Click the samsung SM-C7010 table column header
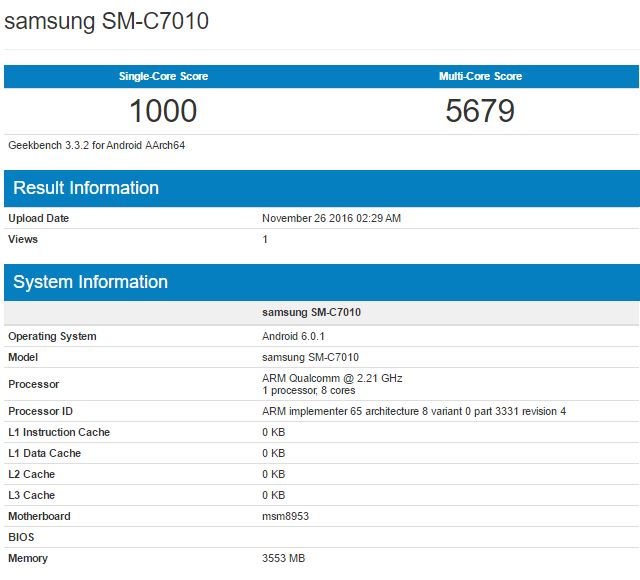640x580 pixels. point(311,312)
